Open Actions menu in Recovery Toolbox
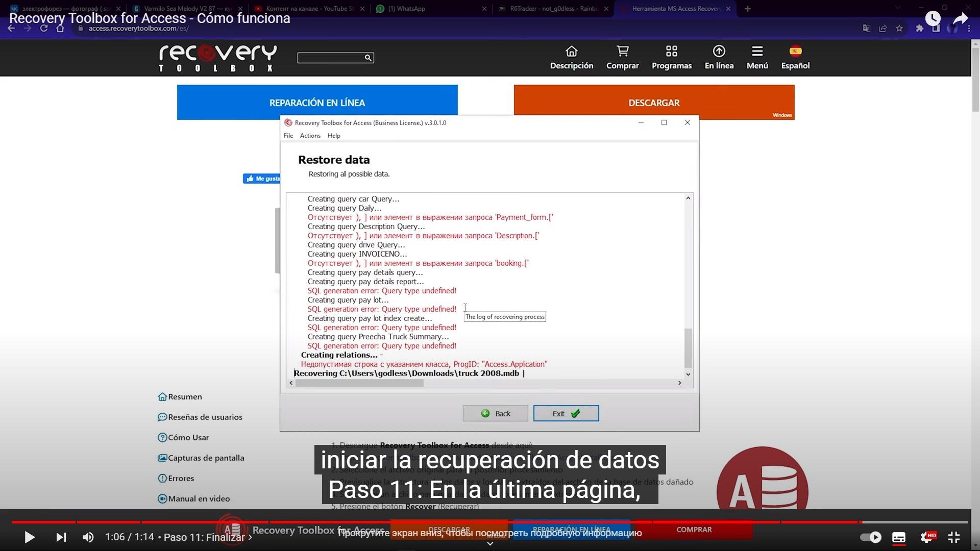 (310, 136)
